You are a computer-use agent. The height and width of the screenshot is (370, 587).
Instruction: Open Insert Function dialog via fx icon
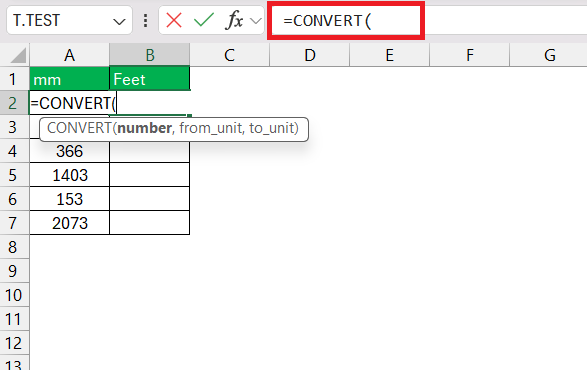(x=235, y=20)
